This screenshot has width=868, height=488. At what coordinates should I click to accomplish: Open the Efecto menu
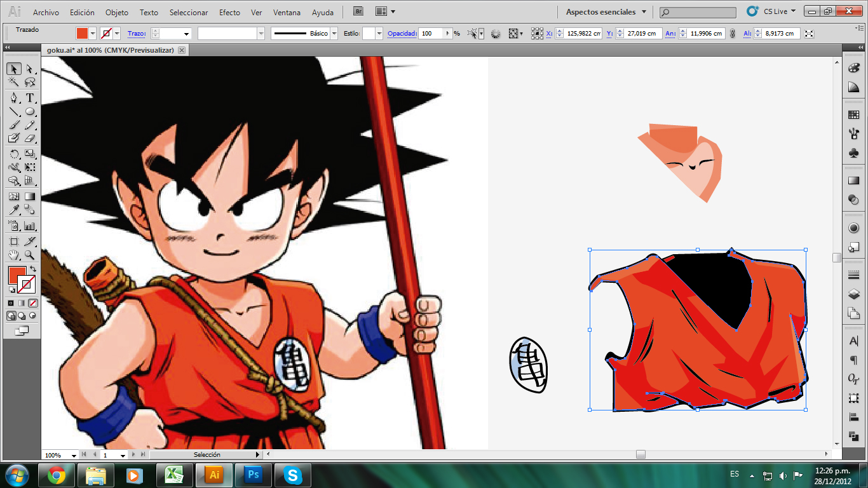click(229, 12)
